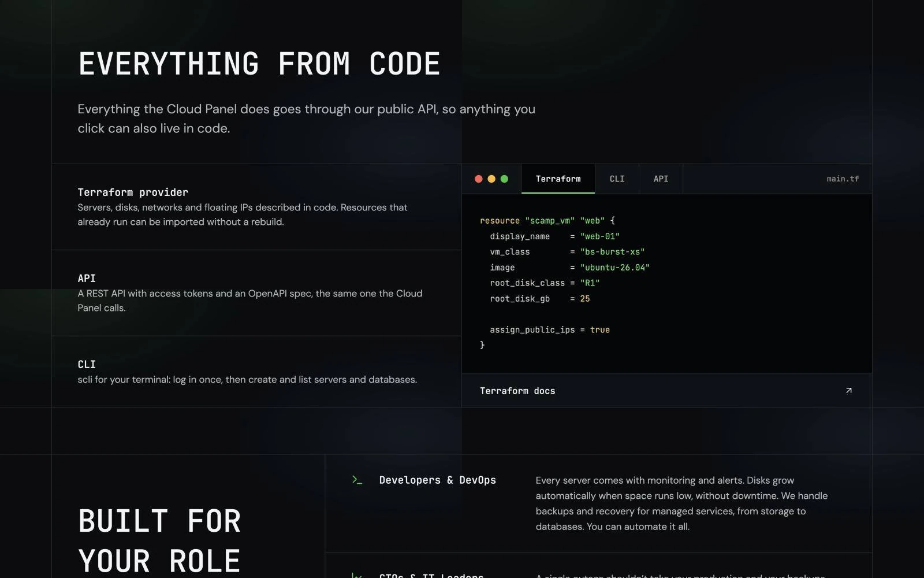
Task: Click the assign_public_ips = true line
Action: pos(550,330)
